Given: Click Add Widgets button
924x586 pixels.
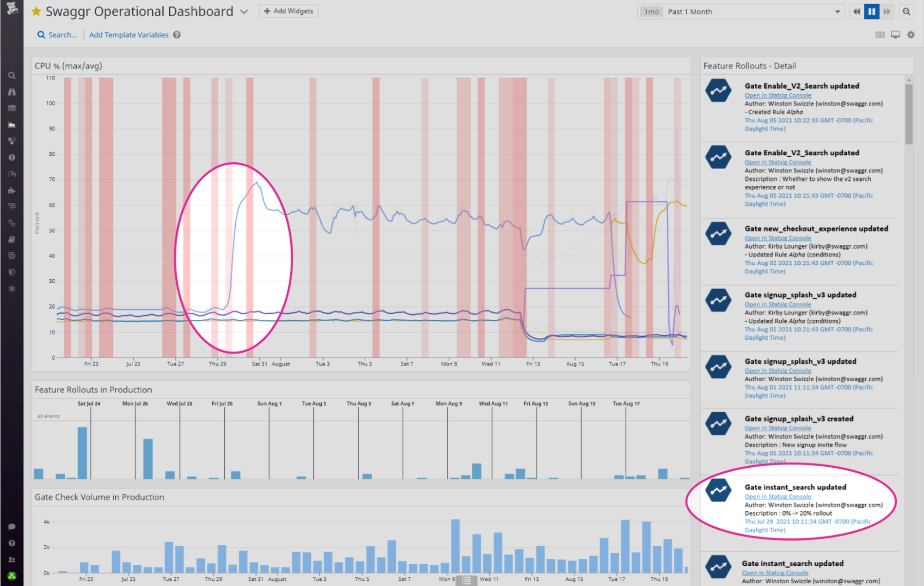Looking at the screenshot, I should (288, 11).
